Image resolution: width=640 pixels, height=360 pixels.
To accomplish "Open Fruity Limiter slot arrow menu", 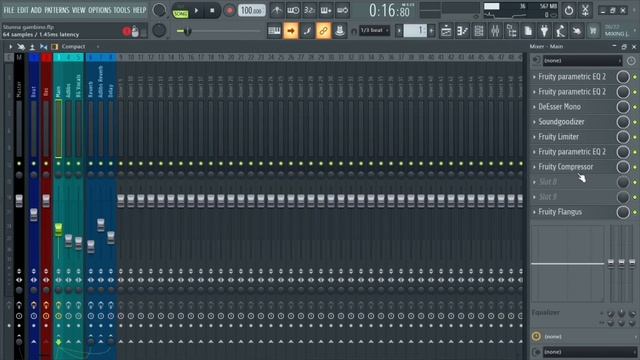I will click(534, 137).
